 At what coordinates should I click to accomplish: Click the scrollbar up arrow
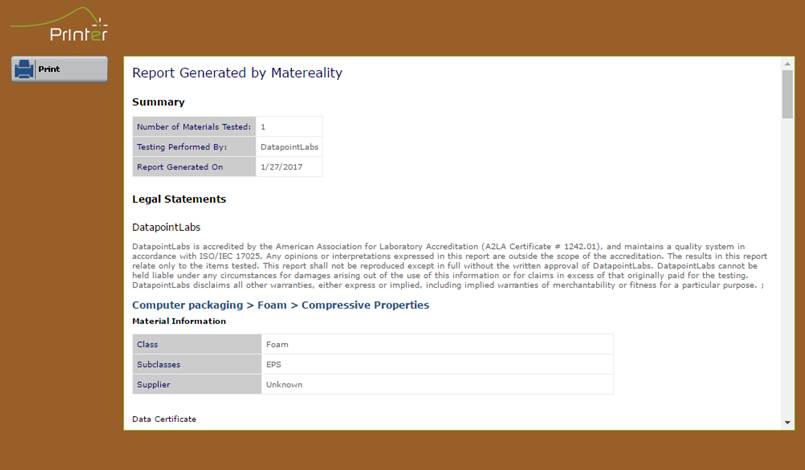(x=788, y=64)
